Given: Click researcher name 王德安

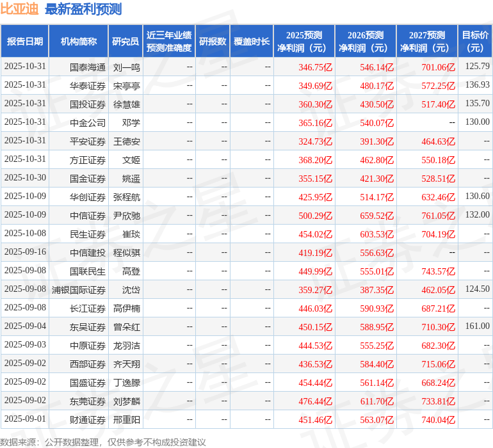Looking at the screenshot, I should (x=126, y=141).
